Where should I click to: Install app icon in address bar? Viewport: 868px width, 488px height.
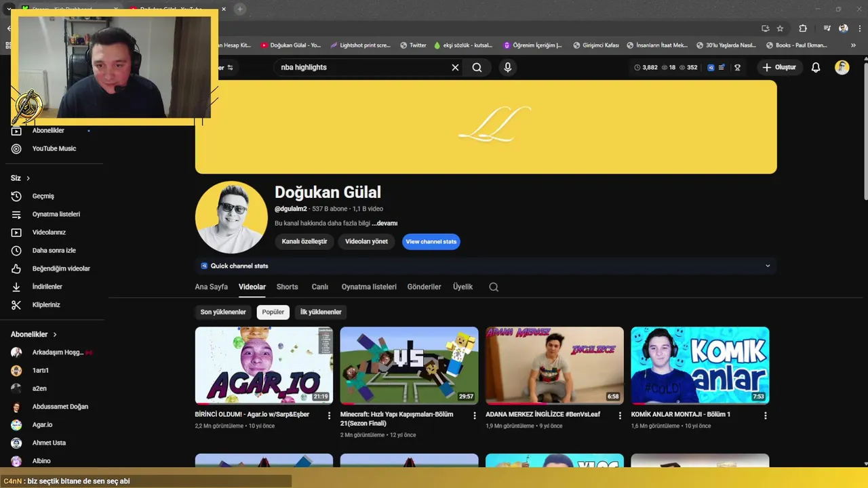coord(765,28)
